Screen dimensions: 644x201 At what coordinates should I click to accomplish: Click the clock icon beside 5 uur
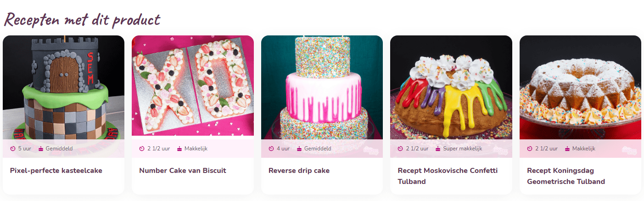click(x=13, y=149)
